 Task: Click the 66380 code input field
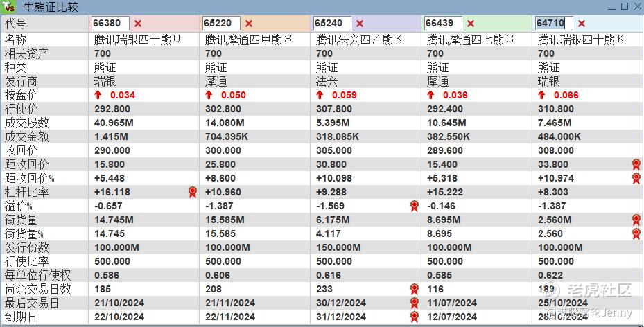click(110, 24)
